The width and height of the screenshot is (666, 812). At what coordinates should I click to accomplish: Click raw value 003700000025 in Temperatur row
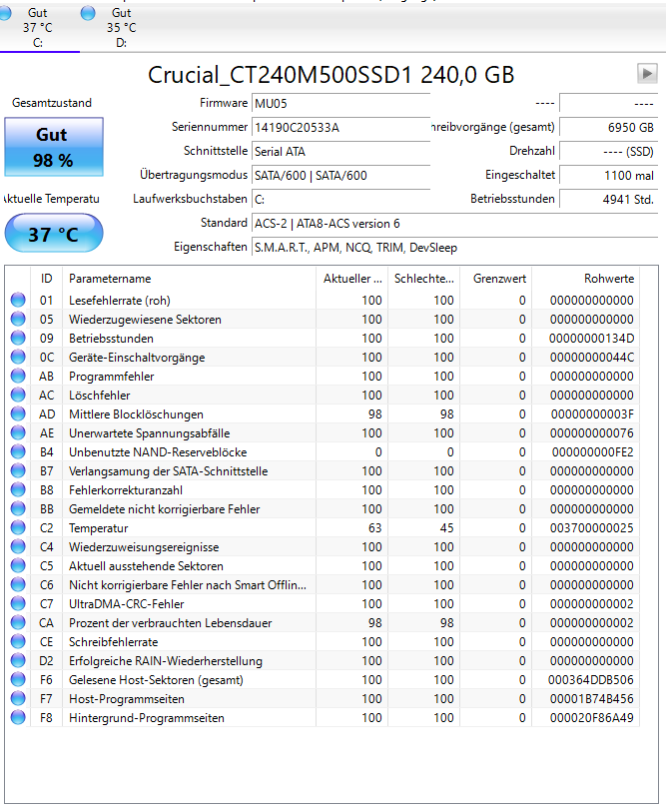pyautogui.click(x=591, y=528)
